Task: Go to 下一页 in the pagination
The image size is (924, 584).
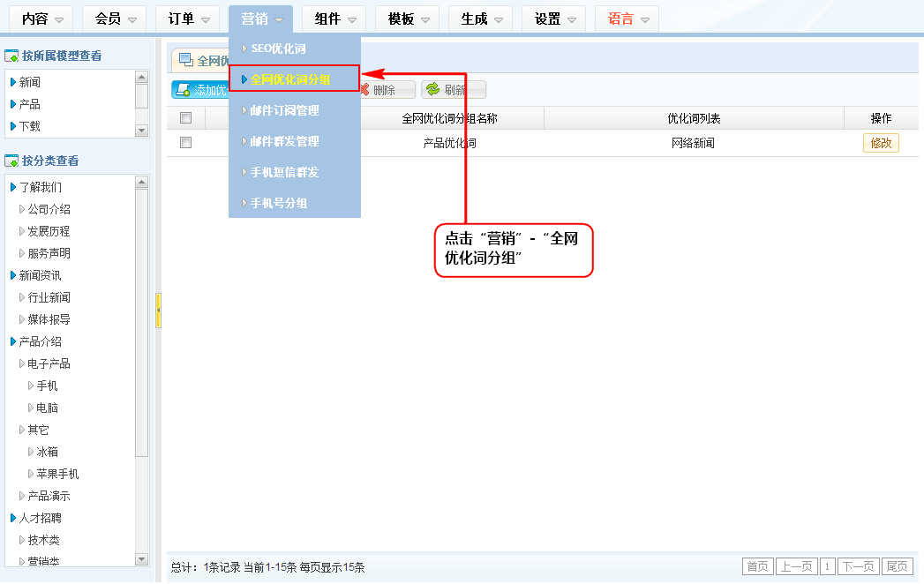Action: (859, 566)
